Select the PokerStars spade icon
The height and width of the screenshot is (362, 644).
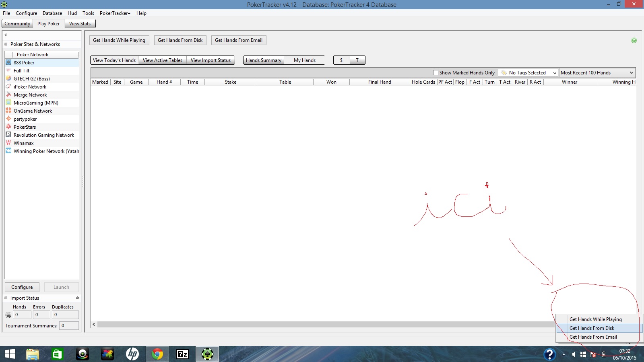tap(8, 127)
